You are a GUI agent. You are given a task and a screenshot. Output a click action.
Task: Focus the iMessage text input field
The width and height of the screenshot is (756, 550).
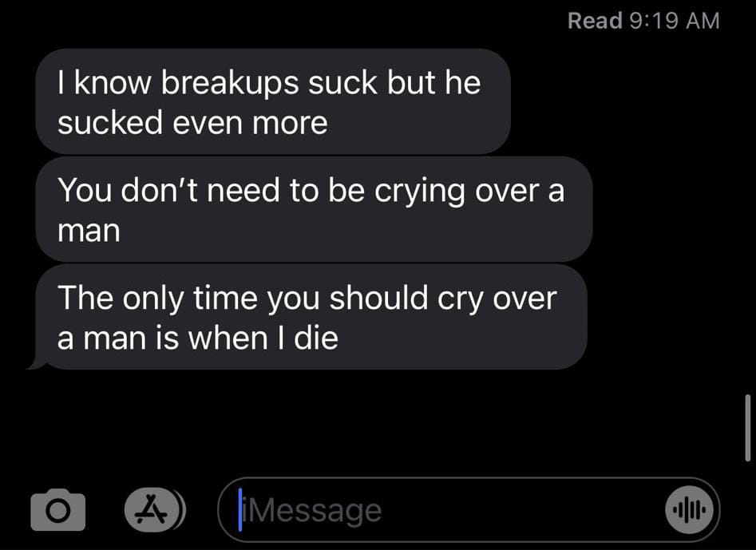tap(468, 510)
